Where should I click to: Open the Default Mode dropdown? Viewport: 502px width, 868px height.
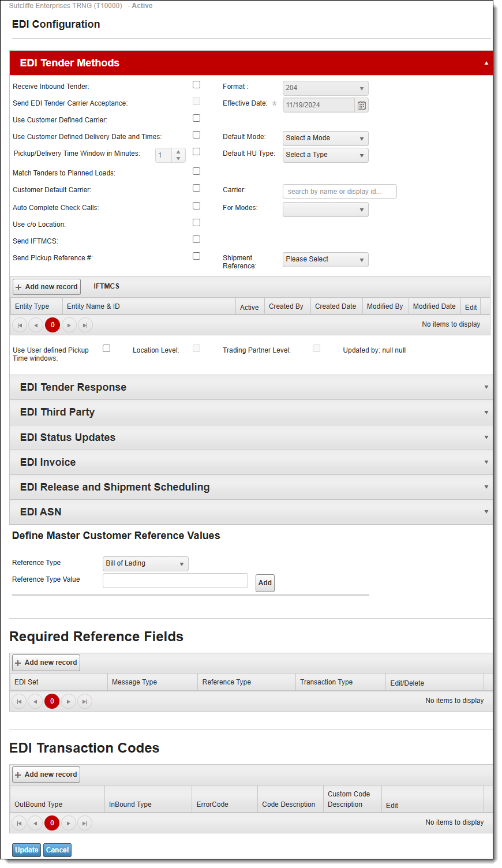click(325, 139)
